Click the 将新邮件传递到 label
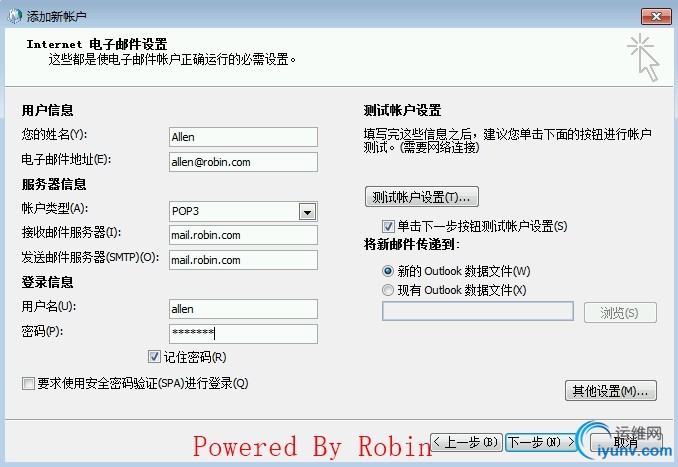Viewport: 678px width, 467px height. coord(411,245)
